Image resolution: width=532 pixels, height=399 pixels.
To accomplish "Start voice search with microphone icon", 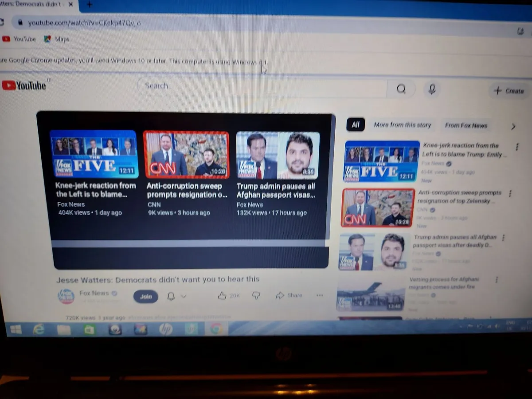I will [x=432, y=90].
